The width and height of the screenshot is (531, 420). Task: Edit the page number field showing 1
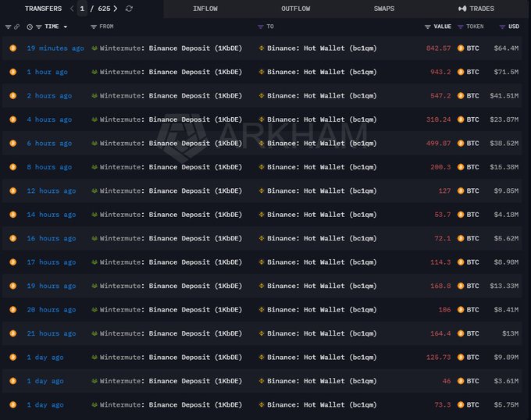tap(82, 9)
